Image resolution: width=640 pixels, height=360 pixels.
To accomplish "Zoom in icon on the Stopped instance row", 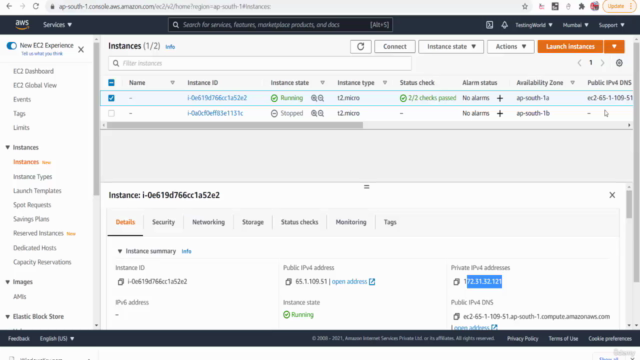I will [313, 113].
